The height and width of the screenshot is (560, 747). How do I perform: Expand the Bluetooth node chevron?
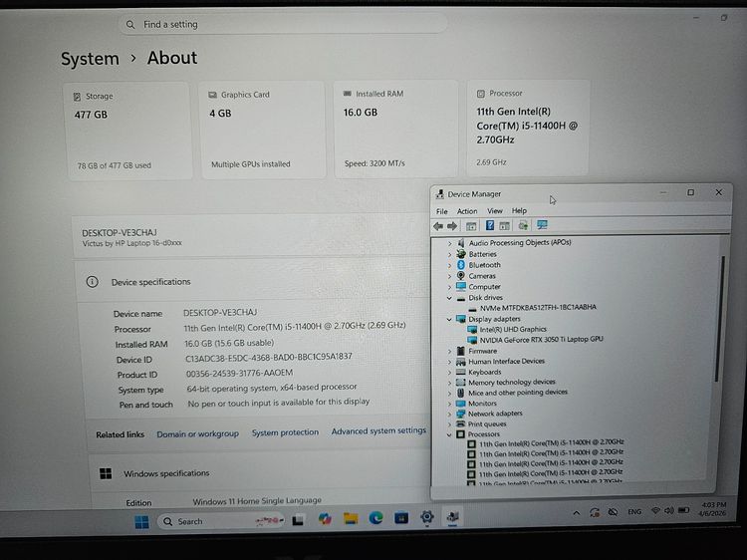coord(449,265)
